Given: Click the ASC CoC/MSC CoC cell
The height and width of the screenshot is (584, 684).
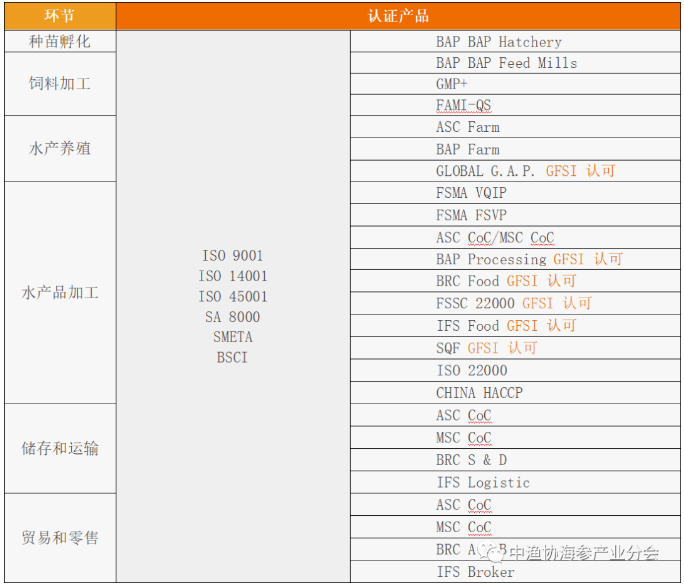Looking at the screenshot, I should [515, 238].
